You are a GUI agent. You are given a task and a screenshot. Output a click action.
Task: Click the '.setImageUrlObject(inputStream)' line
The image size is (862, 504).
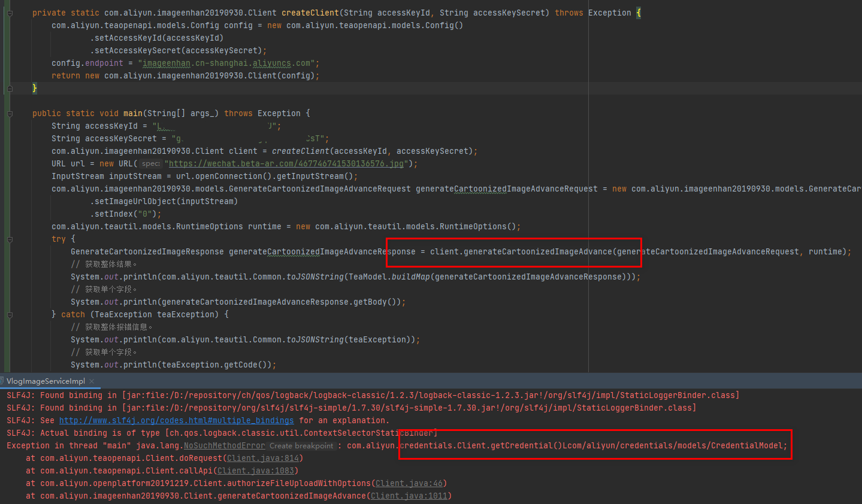pos(164,201)
